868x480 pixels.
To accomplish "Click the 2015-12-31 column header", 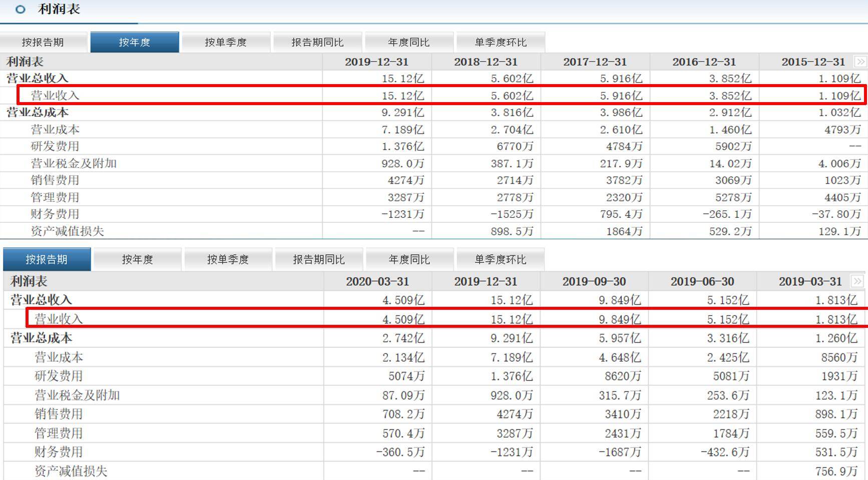I will pos(813,62).
